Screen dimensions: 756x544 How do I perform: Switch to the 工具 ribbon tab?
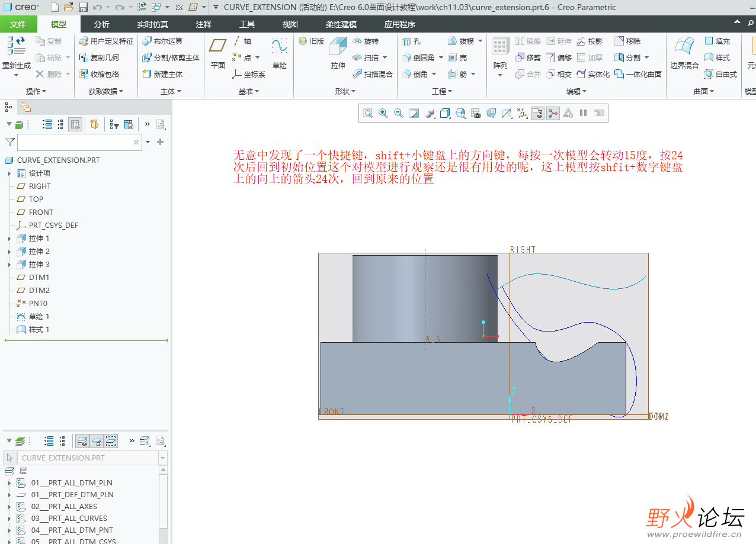point(247,24)
